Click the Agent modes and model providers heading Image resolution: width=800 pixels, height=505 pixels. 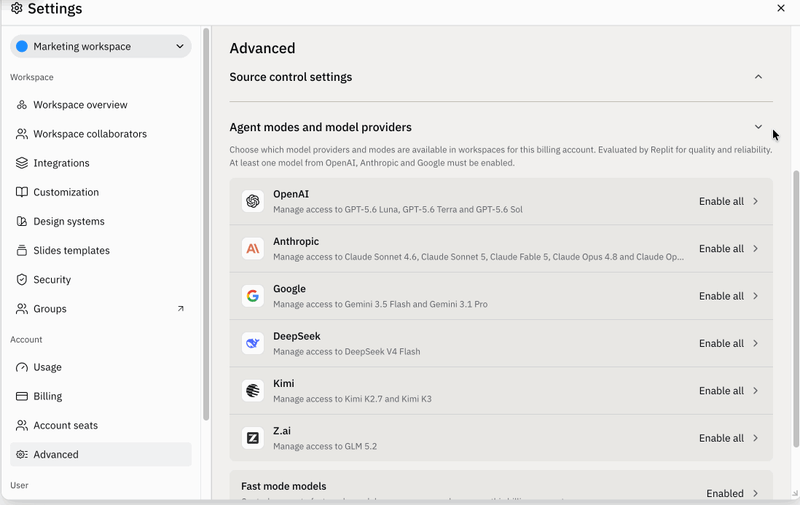(320, 127)
